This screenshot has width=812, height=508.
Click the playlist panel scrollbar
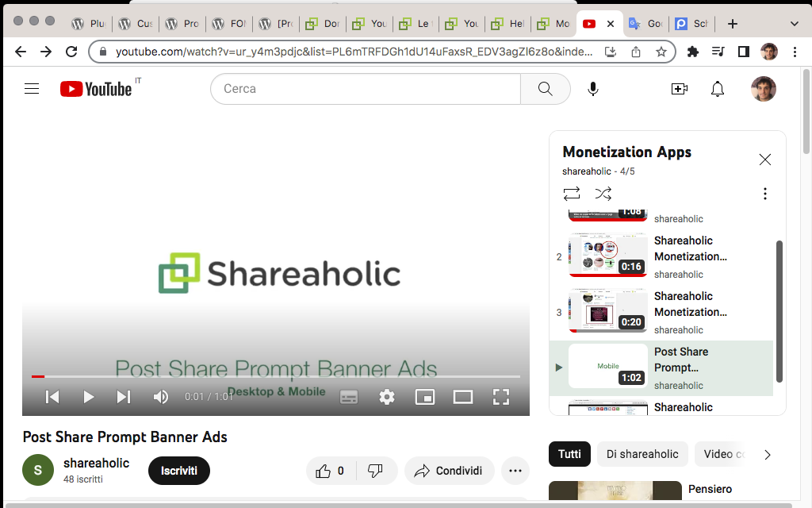(779, 311)
